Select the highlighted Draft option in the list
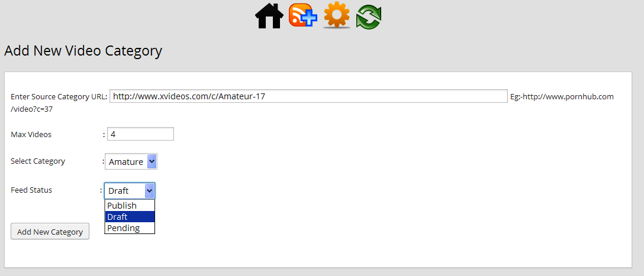Image resolution: width=644 pixels, height=276 pixels. pyautogui.click(x=130, y=216)
